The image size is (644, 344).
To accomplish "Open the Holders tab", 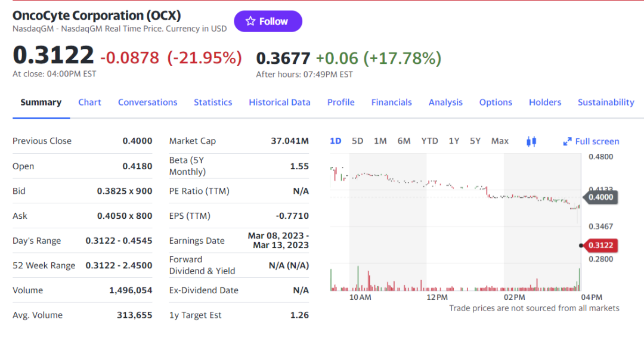I will (545, 102).
